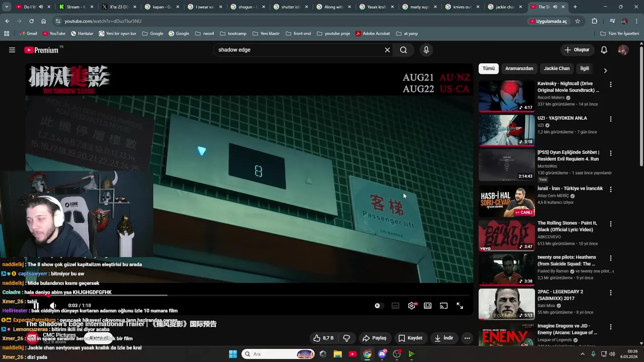Start voice search with the microphone

pyautogui.click(x=426, y=50)
